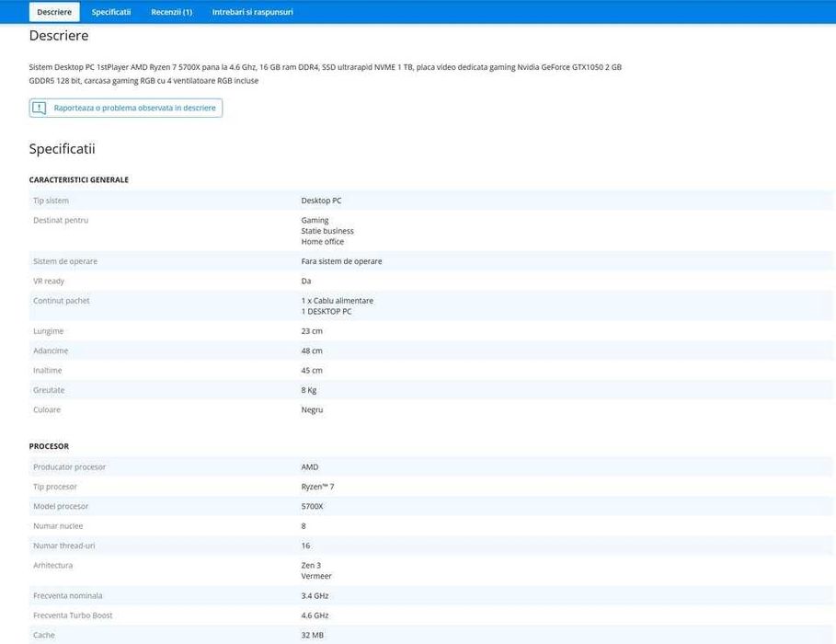
Task: Click the Cache label
Action: [44, 636]
